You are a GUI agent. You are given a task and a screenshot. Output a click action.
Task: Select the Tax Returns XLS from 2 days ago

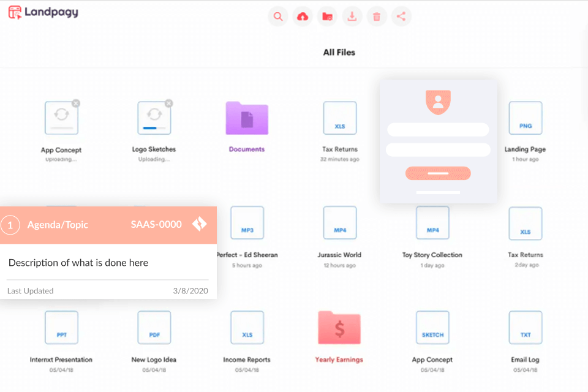(526, 223)
